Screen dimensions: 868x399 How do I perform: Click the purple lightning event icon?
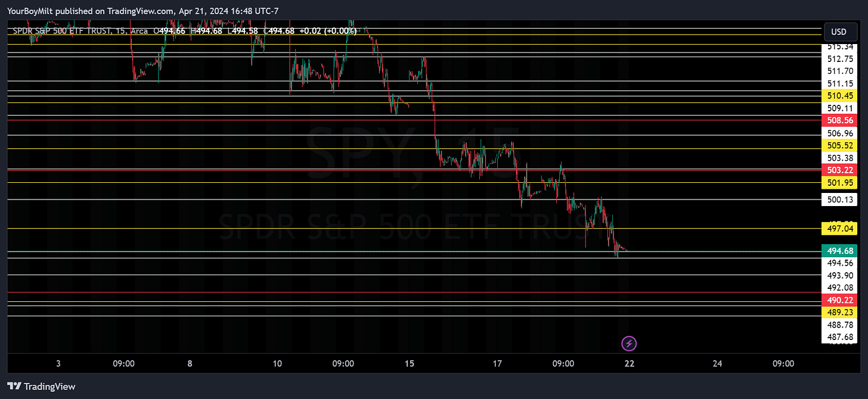[629, 343]
